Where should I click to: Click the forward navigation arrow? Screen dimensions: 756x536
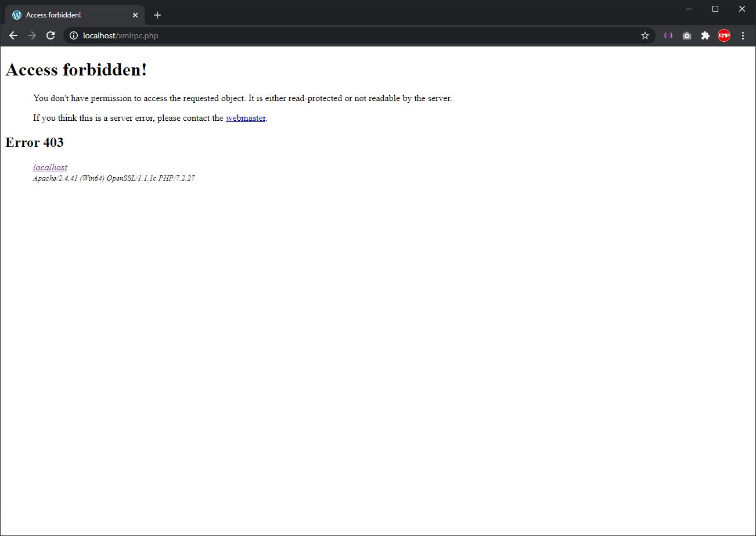[x=32, y=35]
